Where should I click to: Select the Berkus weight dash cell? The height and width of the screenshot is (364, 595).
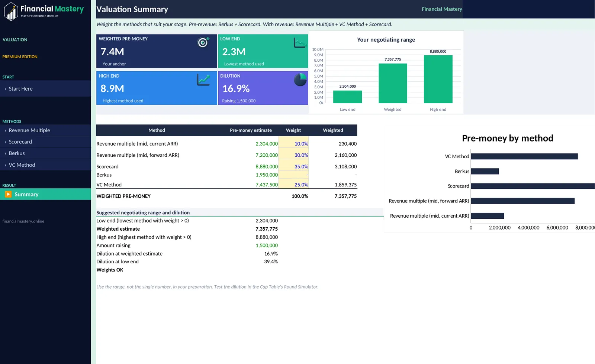[x=293, y=175]
